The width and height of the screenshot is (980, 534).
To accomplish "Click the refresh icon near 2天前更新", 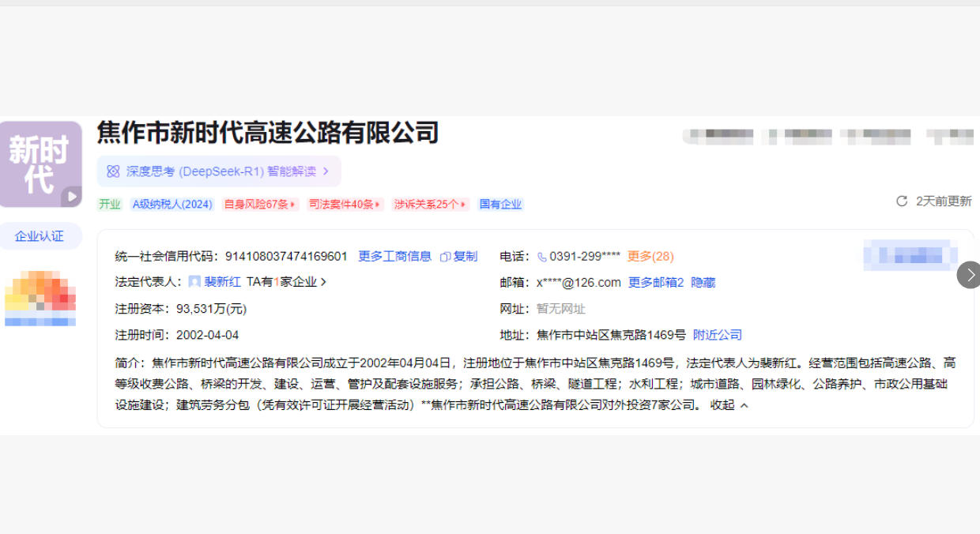I will point(901,201).
